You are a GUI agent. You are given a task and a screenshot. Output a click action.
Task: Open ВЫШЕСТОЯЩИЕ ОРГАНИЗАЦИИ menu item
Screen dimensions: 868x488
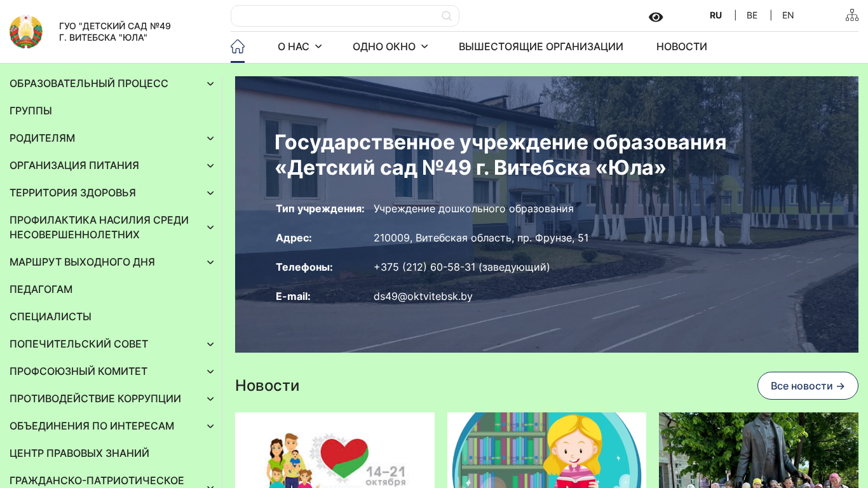pos(541,46)
